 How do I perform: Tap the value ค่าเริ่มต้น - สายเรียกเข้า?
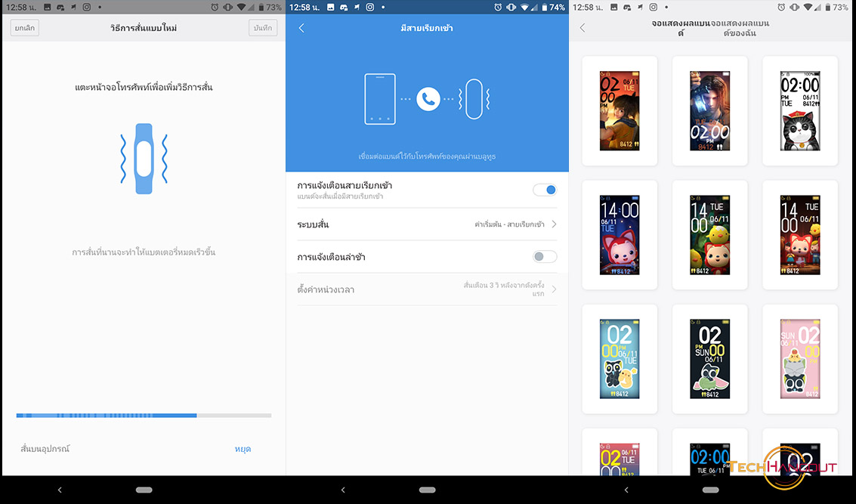click(509, 224)
